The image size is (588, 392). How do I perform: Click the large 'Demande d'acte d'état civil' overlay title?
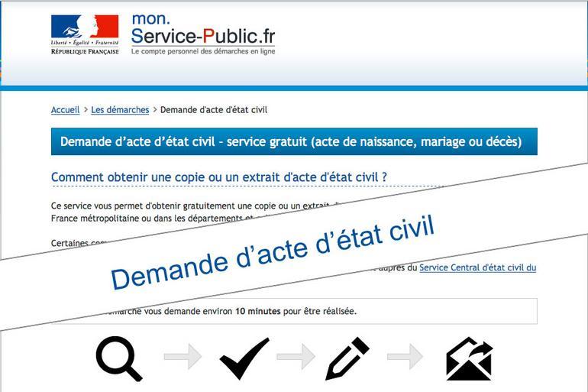click(273, 252)
